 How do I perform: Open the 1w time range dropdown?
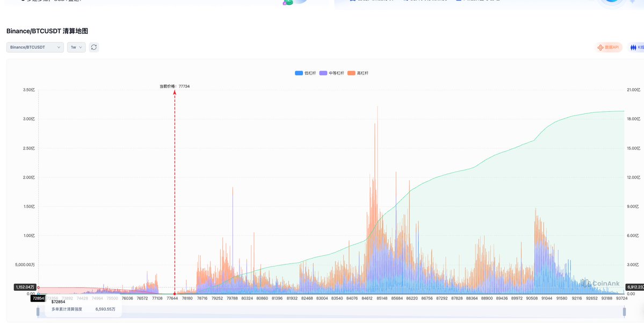click(76, 47)
